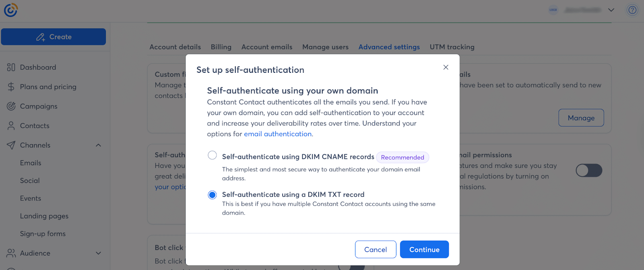
Task: Toggle the email permissions switch
Action: pyautogui.click(x=589, y=170)
